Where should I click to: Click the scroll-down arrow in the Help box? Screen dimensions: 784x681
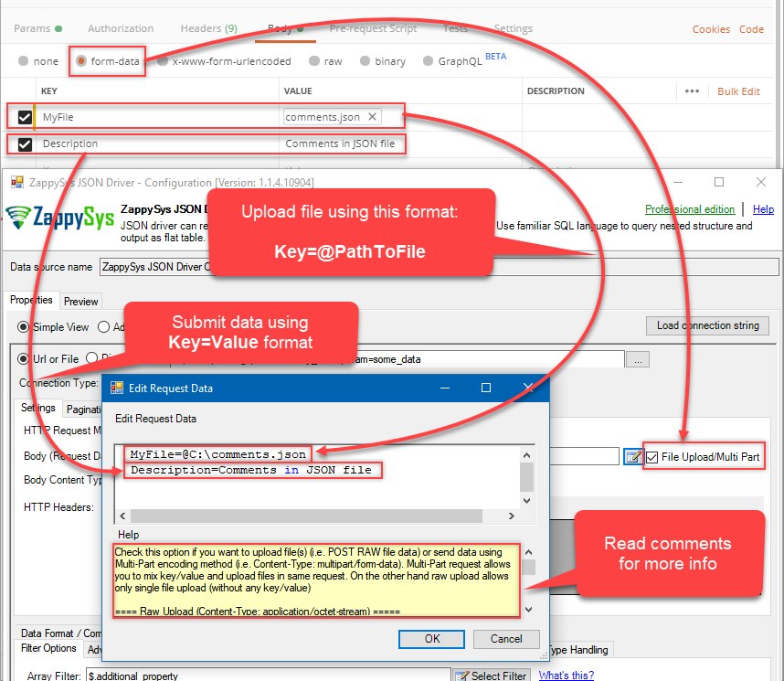pos(527,609)
